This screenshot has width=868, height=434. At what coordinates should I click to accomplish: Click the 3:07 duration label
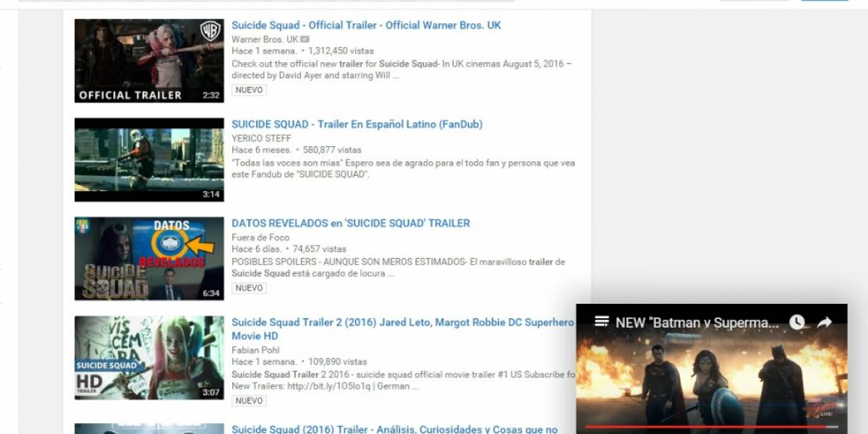pyautogui.click(x=211, y=392)
